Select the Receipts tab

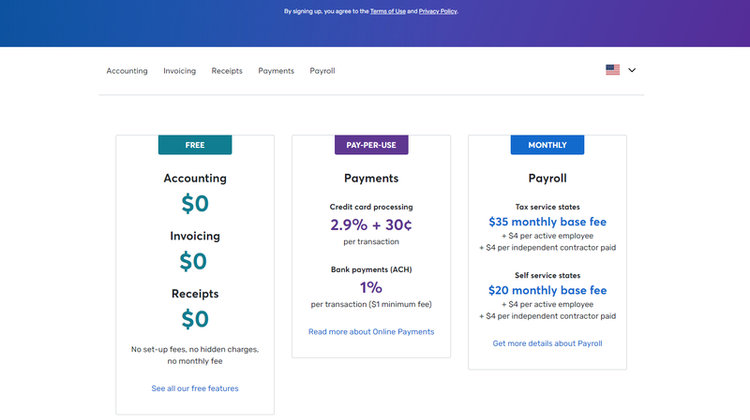click(227, 71)
